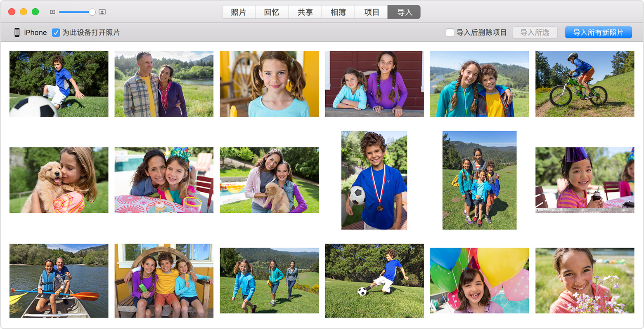The height and width of the screenshot is (329, 644).
Task: Switch to the 照片 tab
Action: coord(239,12)
